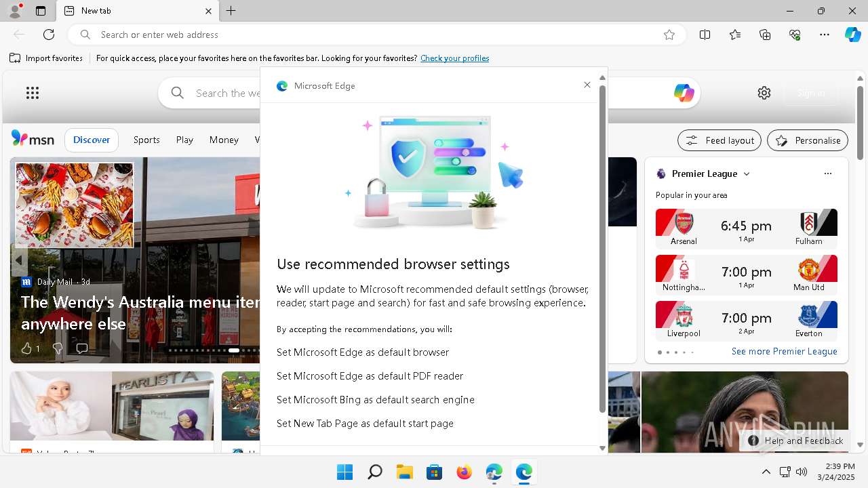This screenshot has height=488, width=868.
Task: Open See more Premier League link
Action: 785,352
